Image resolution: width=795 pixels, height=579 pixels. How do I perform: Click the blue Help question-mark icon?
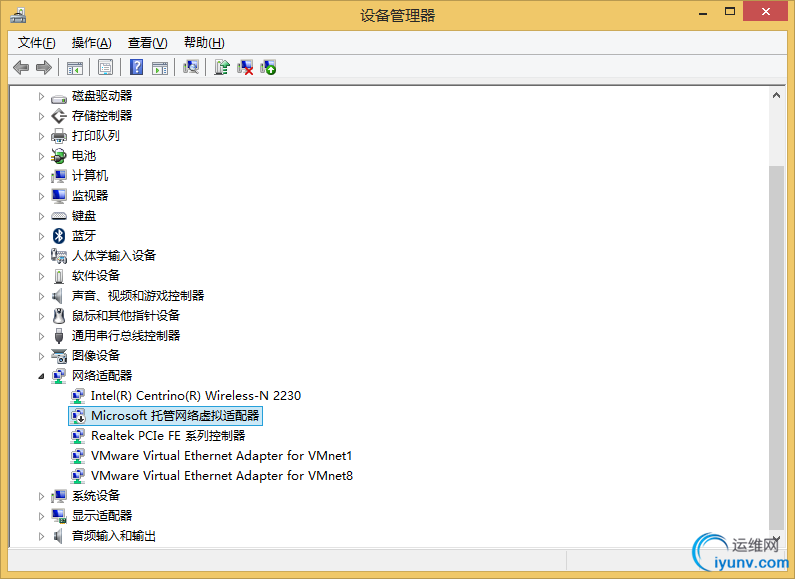[x=136, y=67]
